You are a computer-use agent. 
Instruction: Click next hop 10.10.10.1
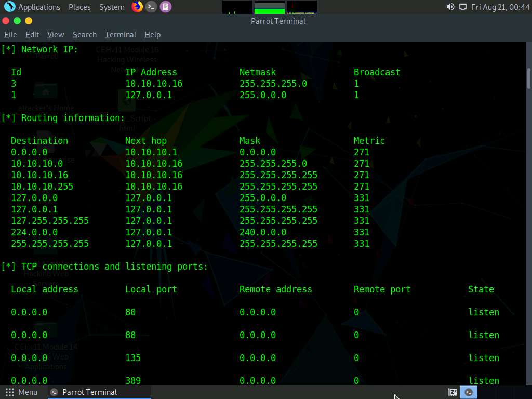pos(151,152)
